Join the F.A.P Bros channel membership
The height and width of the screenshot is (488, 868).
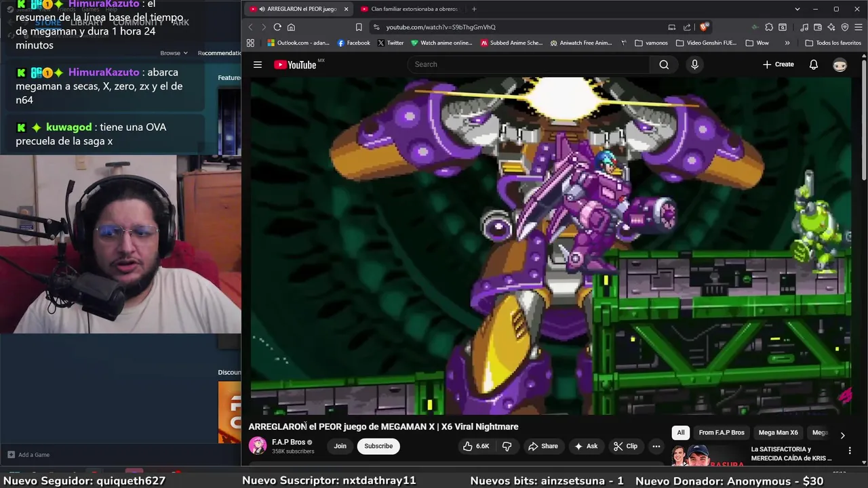pos(340,446)
